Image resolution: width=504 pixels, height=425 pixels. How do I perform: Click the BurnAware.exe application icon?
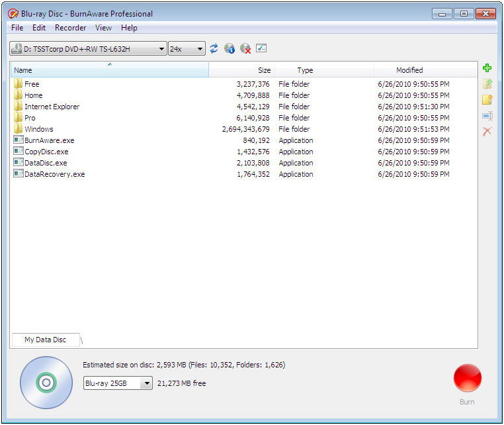[x=19, y=140]
